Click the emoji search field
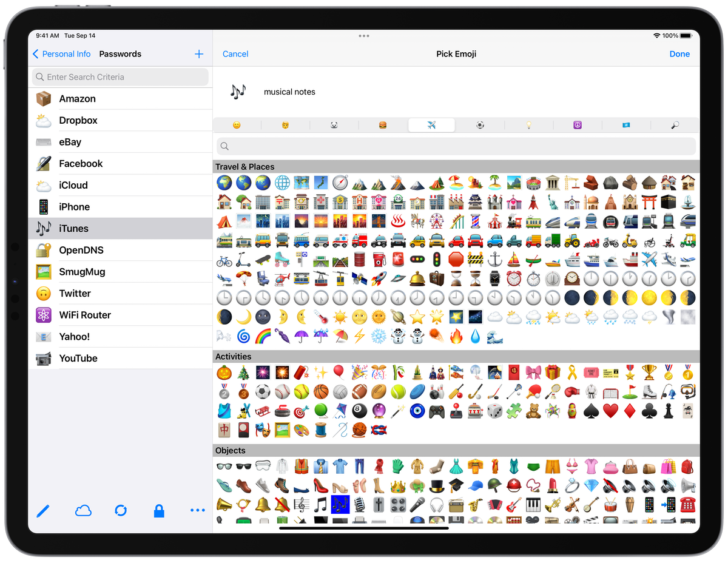The height and width of the screenshot is (563, 728). [456, 146]
